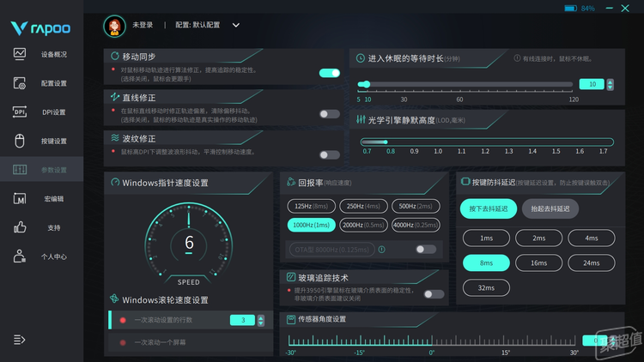This screenshot has width=644, height=362.
Task: Click the sensor angle ruler slider
Action: (x=432, y=341)
